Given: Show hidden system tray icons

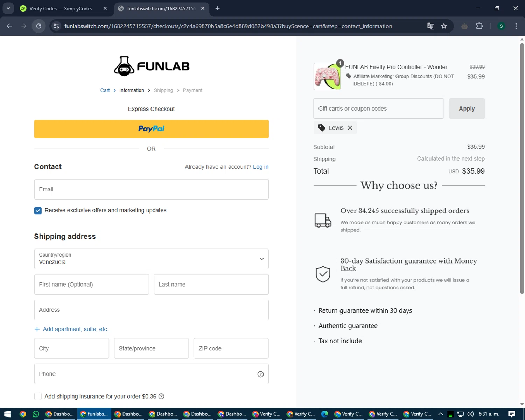Looking at the screenshot, I should (441, 414).
